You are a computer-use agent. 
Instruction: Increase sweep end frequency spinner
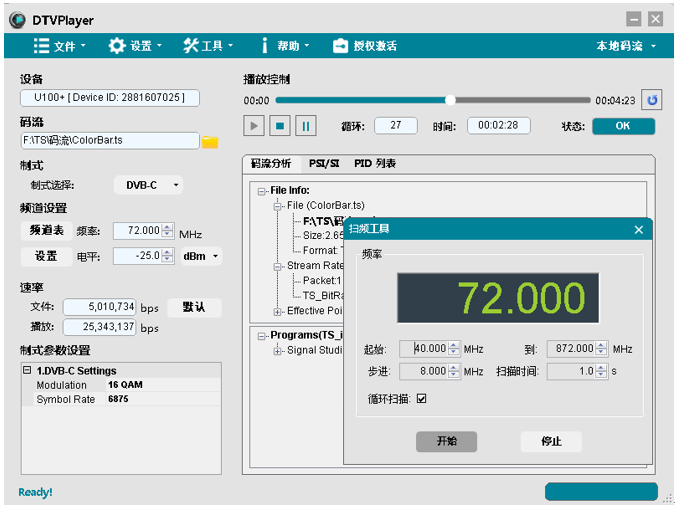[601, 345]
